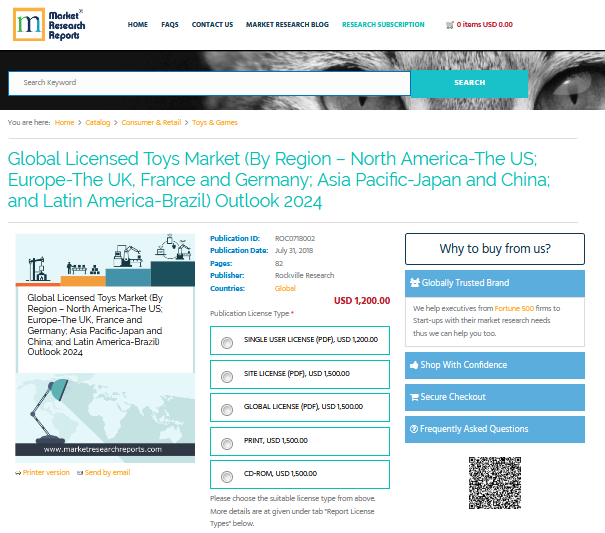Expand the Frequently Asked Questions section
Image resolution: width=605 pixels, height=533 pixels.
tap(495, 430)
